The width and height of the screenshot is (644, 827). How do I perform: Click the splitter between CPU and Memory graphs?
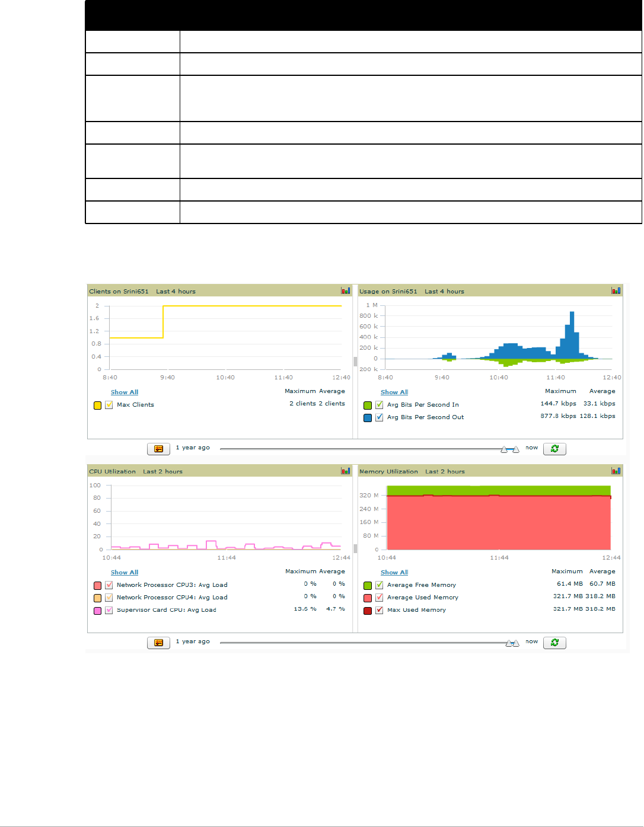pyautogui.click(x=355, y=549)
